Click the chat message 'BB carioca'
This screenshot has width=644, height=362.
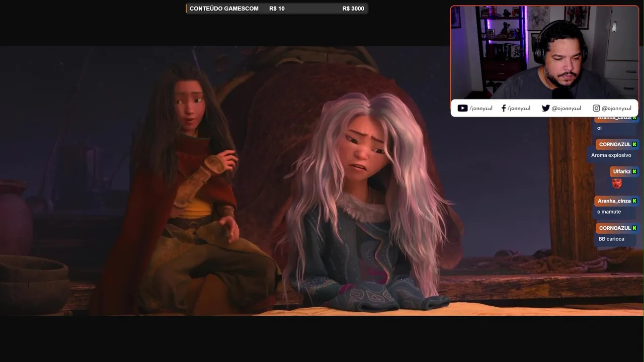point(611,239)
